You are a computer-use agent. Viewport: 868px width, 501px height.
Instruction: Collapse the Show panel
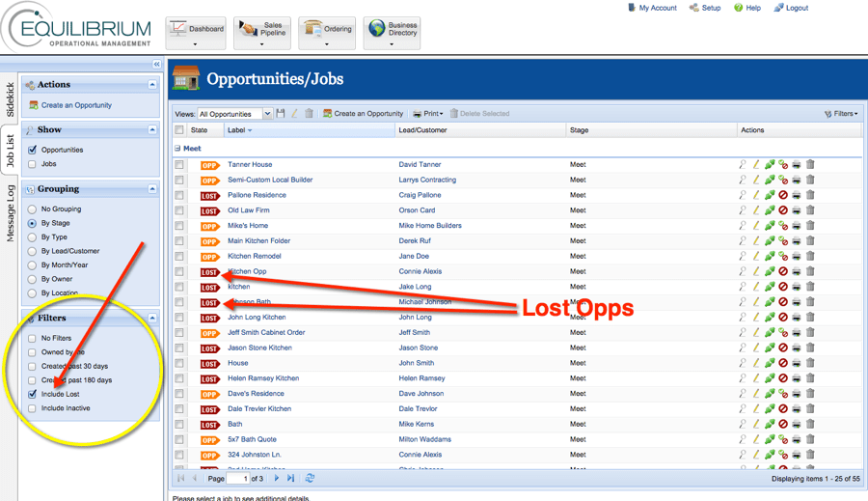click(152, 129)
